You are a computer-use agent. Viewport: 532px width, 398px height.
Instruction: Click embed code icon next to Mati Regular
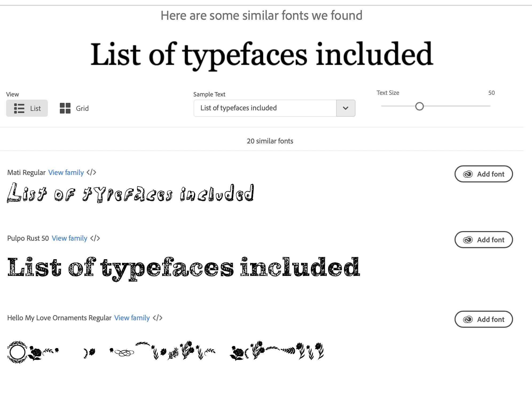pos(91,172)
